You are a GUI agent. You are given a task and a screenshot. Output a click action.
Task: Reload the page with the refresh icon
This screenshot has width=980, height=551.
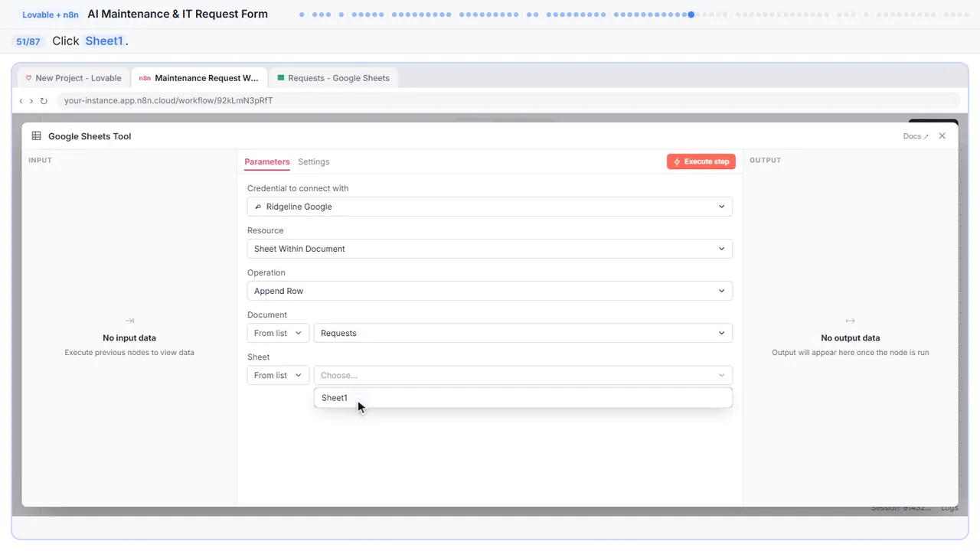point(44,101)
